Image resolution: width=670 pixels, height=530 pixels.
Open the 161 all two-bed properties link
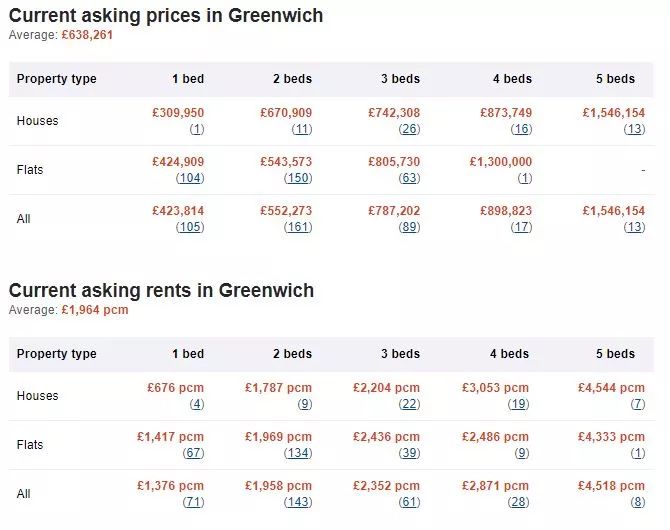[x=298, y=227]
